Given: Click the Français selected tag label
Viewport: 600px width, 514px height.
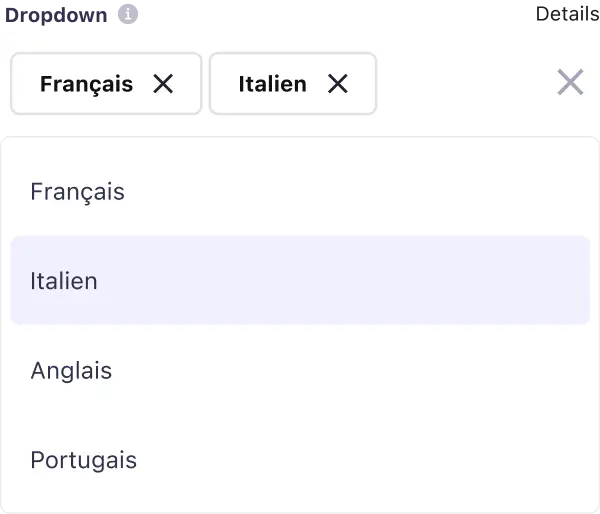Looking at the screenshot, I should pos(86,84).
